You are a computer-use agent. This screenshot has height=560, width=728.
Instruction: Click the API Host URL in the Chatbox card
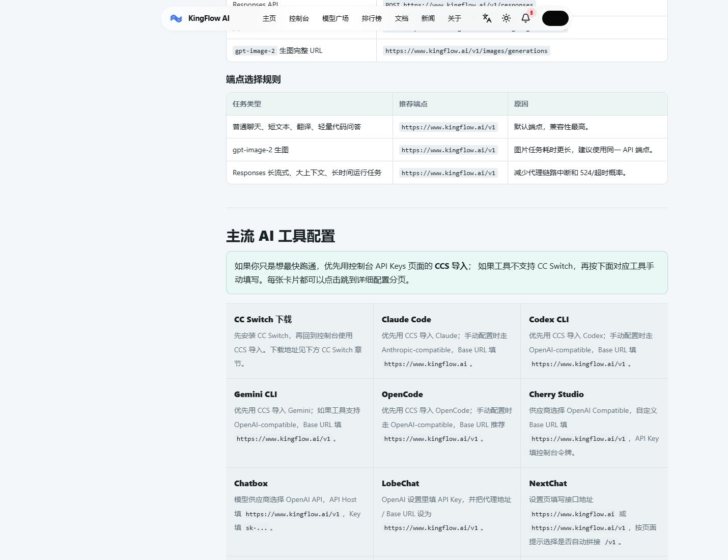293,514
